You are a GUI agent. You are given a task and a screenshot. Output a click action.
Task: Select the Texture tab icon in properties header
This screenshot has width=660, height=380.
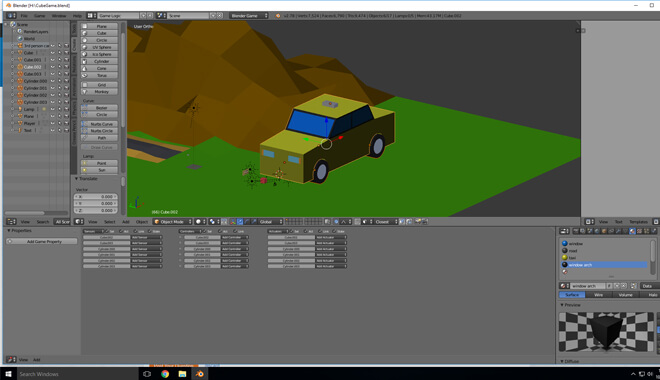tap(639, 231)
